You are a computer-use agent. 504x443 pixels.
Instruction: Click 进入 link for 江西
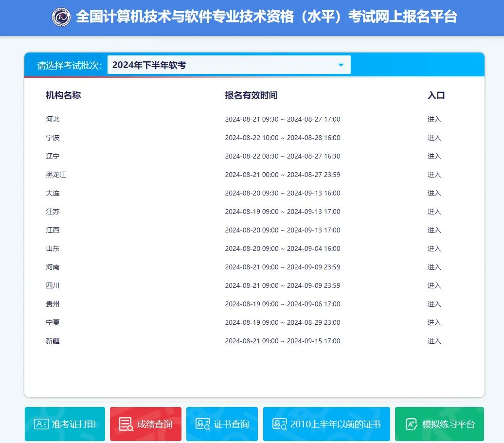tap(434, 230)
